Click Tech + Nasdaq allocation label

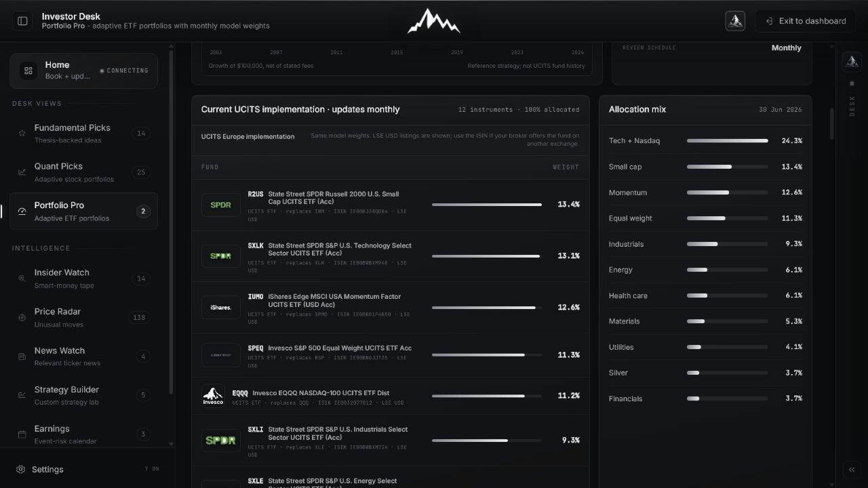[634, 141]
